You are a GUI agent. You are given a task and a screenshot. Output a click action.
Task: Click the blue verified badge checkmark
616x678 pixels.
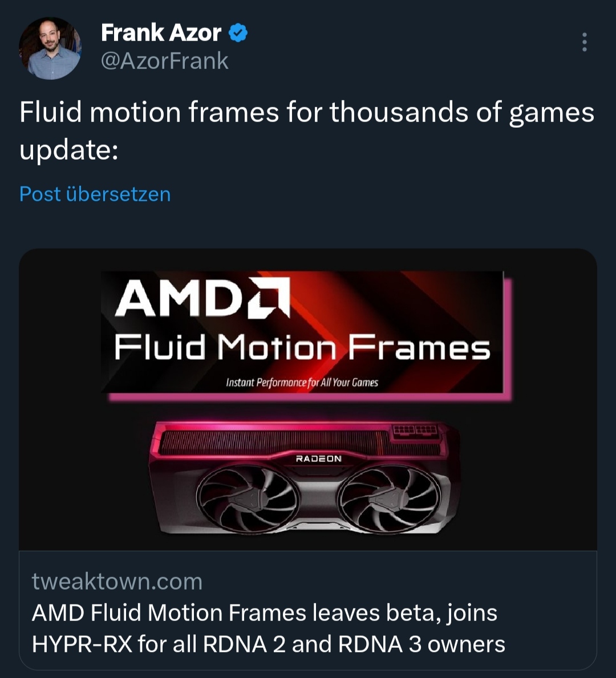coord(238,33)
